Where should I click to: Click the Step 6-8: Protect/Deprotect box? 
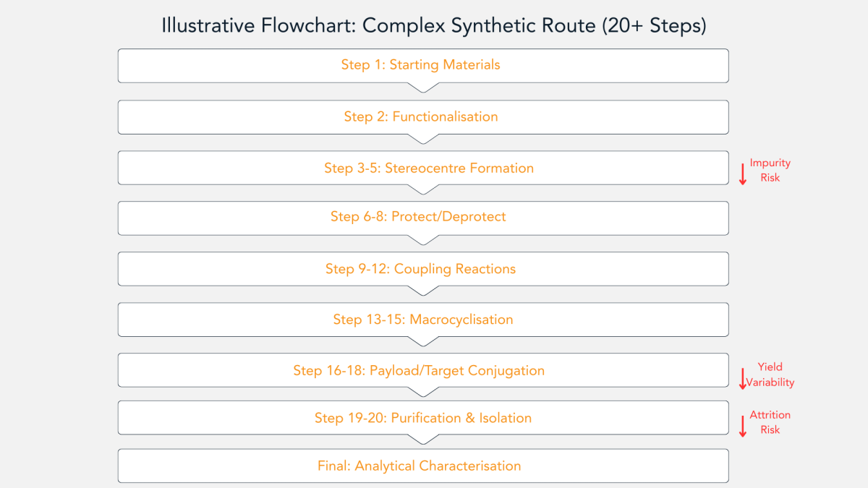[x=423, y=217]
